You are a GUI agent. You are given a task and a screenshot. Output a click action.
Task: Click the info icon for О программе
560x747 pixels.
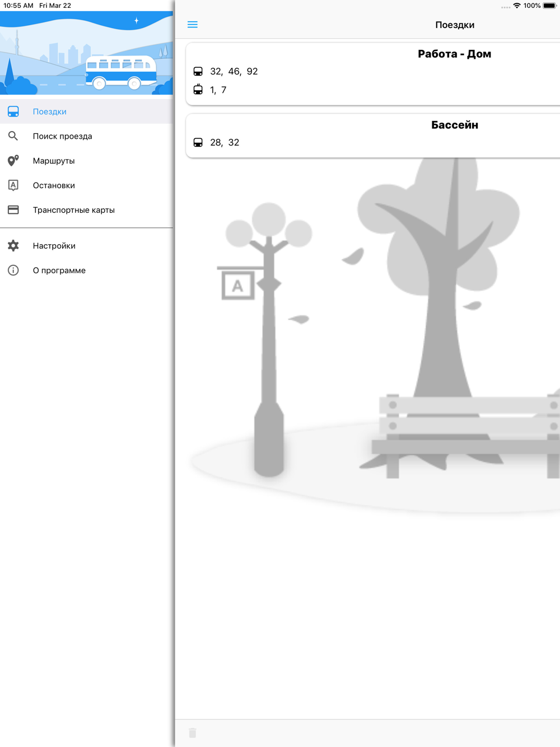tap(13, 270)
